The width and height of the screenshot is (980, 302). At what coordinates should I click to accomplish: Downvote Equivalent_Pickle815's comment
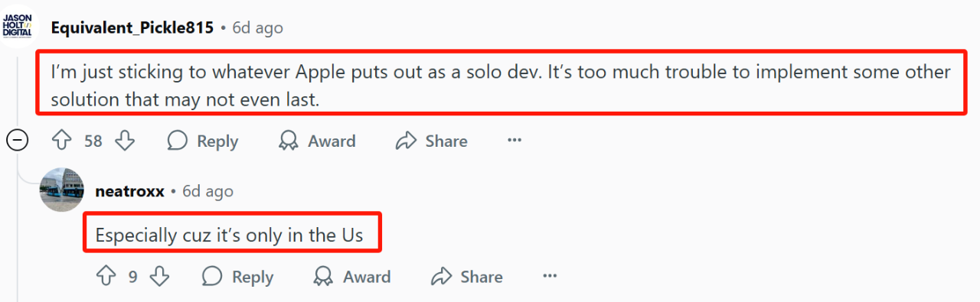click(x=125, y=141)
